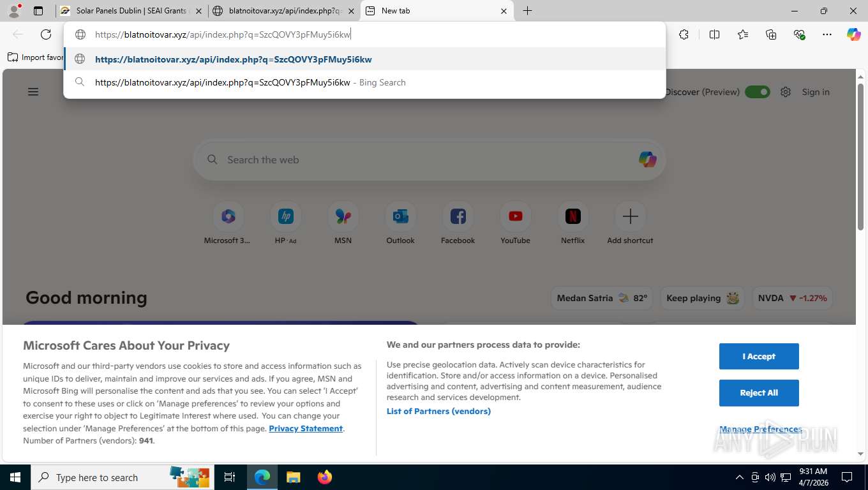Open the Collections icon
The height and width of the screenshot is (490, 868).
coord(771,34)
